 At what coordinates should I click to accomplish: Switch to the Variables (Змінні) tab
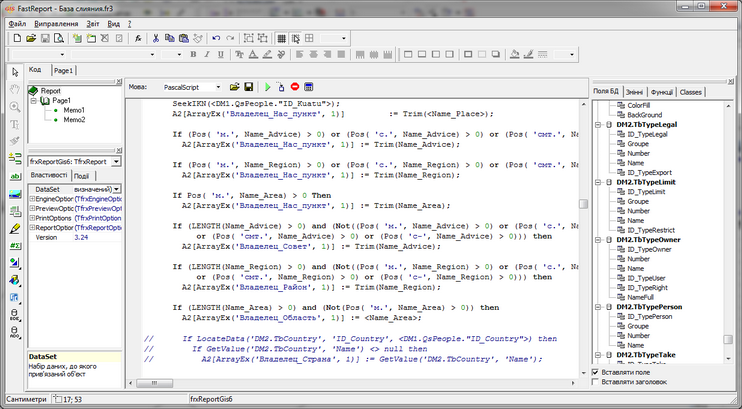pyautogui.click(x=634, y=92)
